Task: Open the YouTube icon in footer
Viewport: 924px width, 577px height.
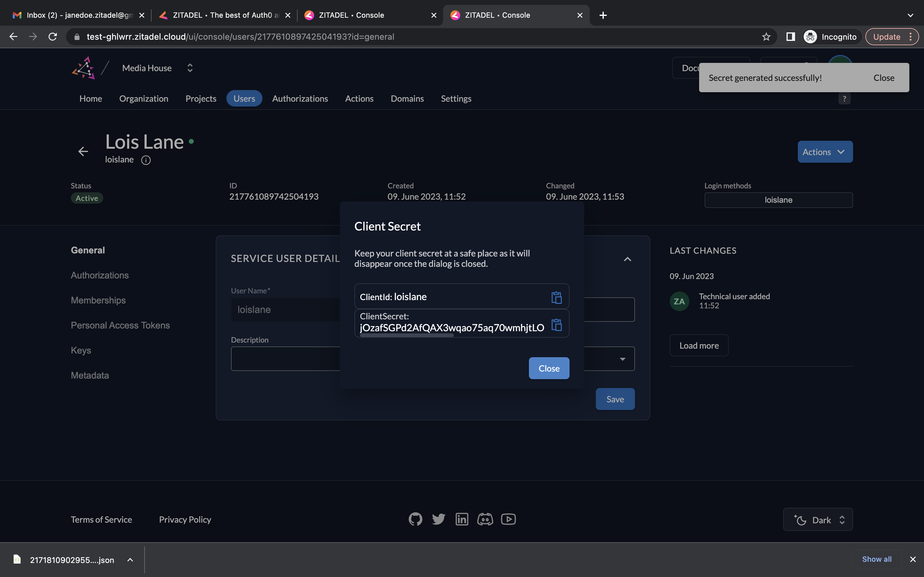Action: 508,519
